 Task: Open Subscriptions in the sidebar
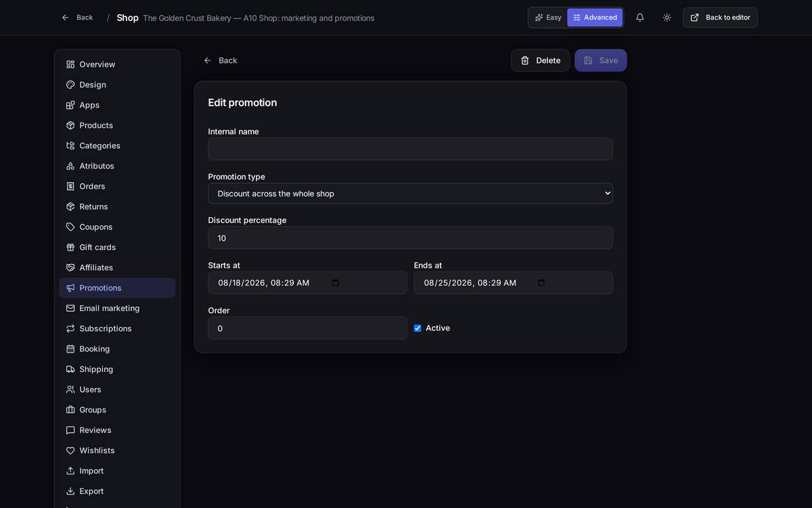(x=117, y=329)
